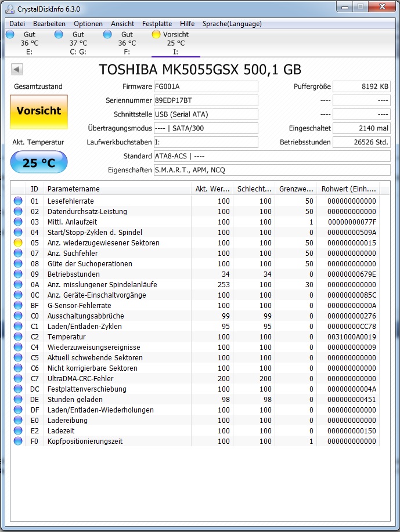Click the ID column header
Viewport: 400px width, 532px height.
(34, 189)
